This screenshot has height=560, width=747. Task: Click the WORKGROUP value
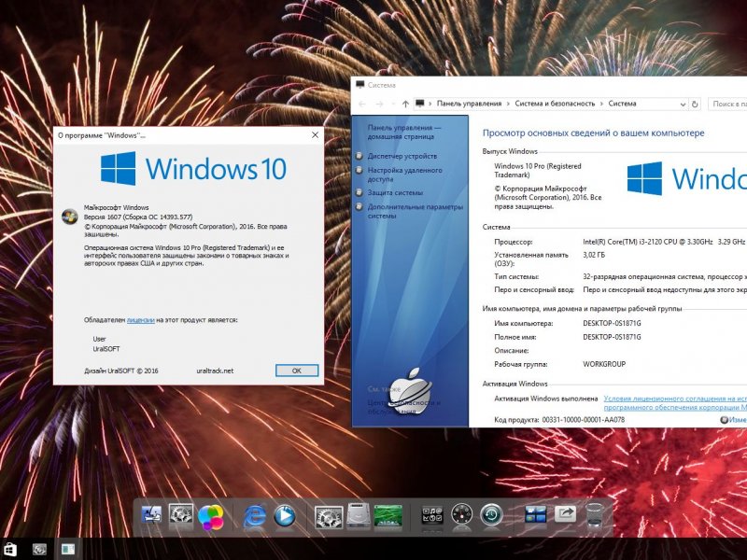pyautogui.click(x=604, y=364)
